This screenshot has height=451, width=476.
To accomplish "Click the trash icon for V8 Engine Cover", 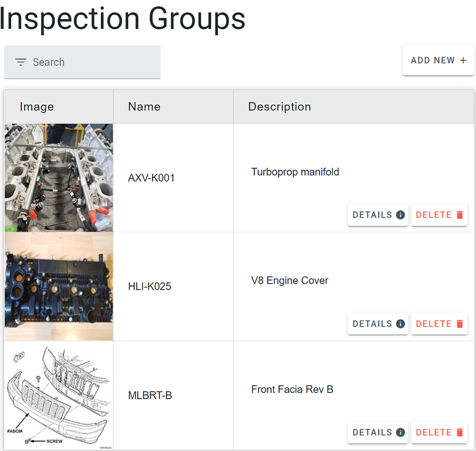I will [459, 324].
